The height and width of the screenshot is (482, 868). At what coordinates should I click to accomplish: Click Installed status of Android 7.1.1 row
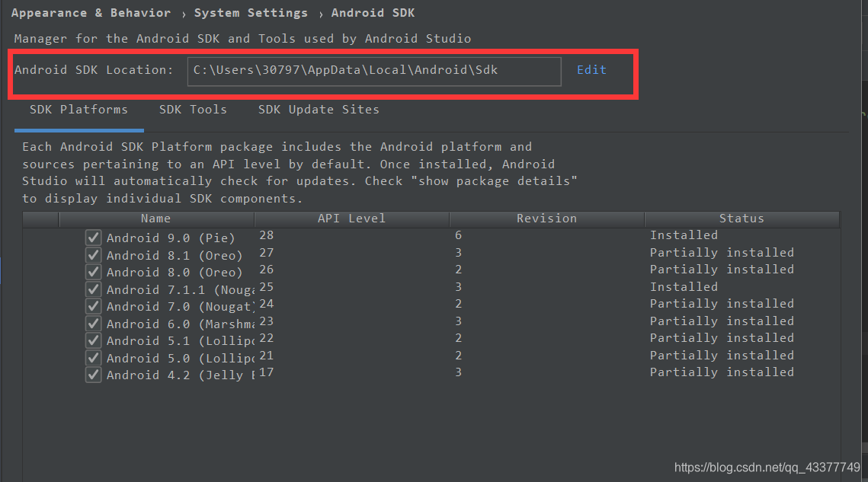(x=684, y=286)
